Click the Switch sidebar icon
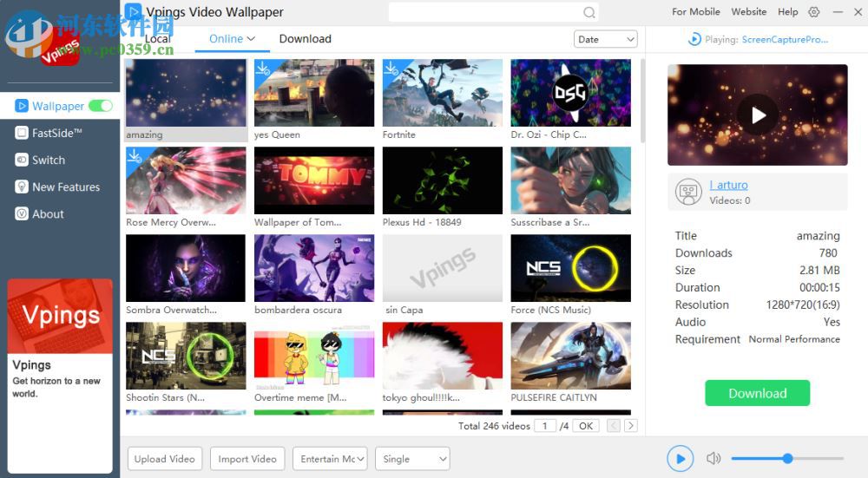Image resolution: width=868 pixels, height=478 pixels. [x=22, y=160]
